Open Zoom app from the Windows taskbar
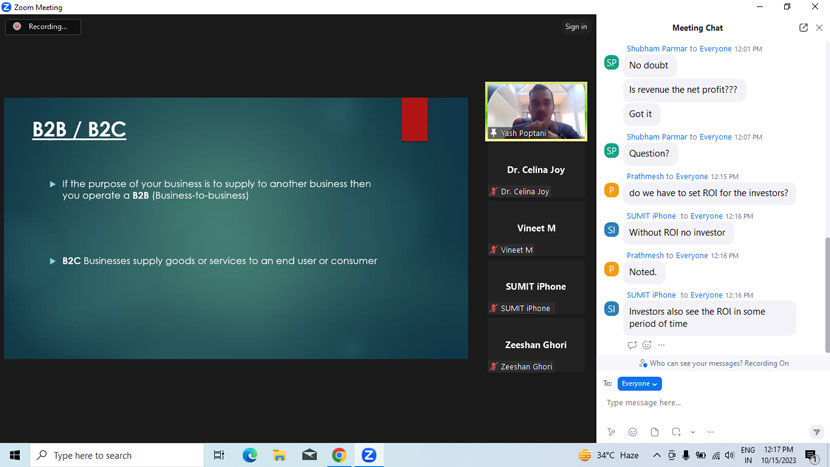The image size is (830, 467). (x=369, y=455)
